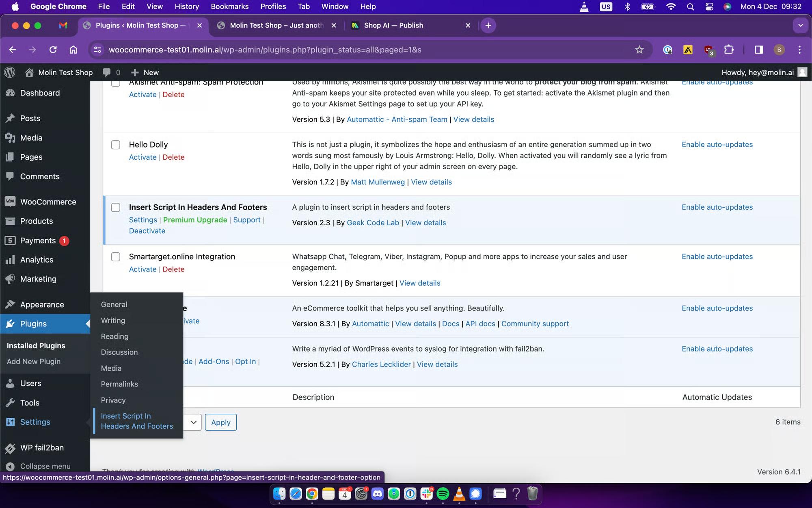Image resolution: width=812 pixels, height=508 pixels.
Task: Click the Apply bulk action button
Action: click(x=220, y=422)
